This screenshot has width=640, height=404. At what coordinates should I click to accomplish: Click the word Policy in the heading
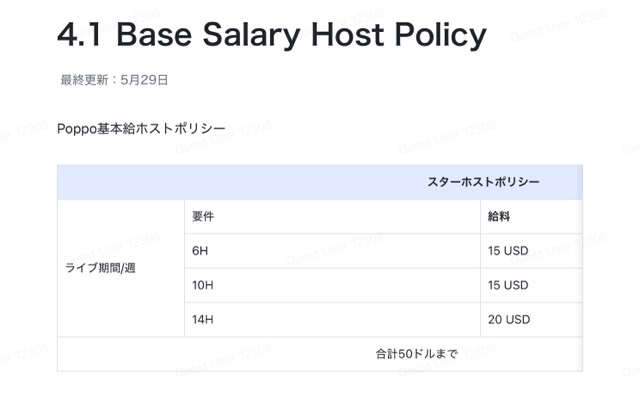[x=441, y=36]
